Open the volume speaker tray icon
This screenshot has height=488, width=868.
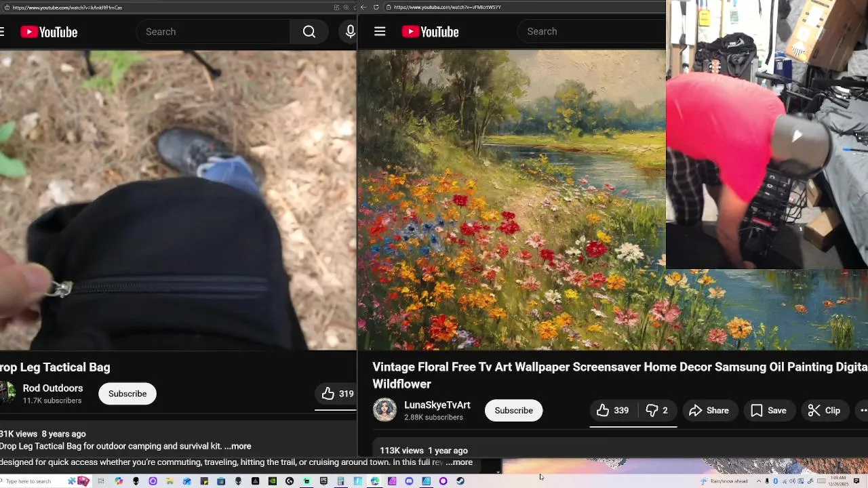(x=792, y=481)
